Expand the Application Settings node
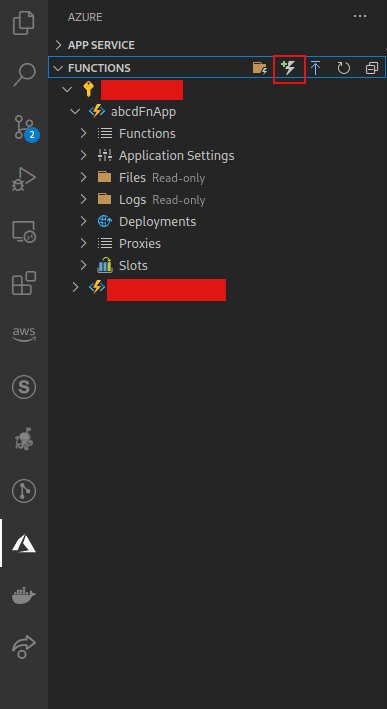The width and height of the screenshot is (387, 709). (x=83, y=156)
